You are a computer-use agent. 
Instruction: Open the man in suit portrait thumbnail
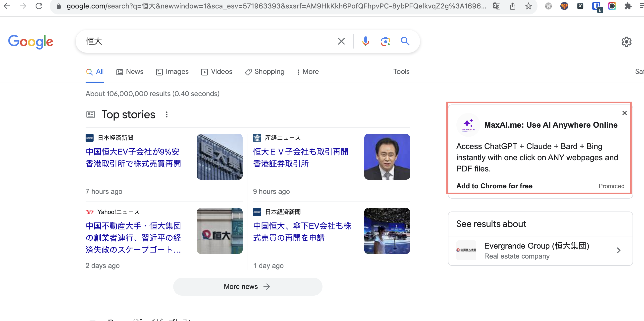point(387,157)
